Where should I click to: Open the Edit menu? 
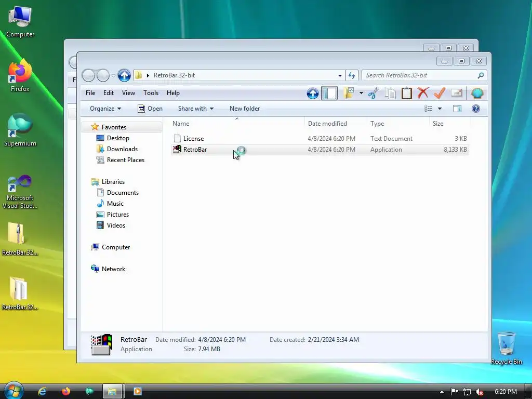[109, 93]
